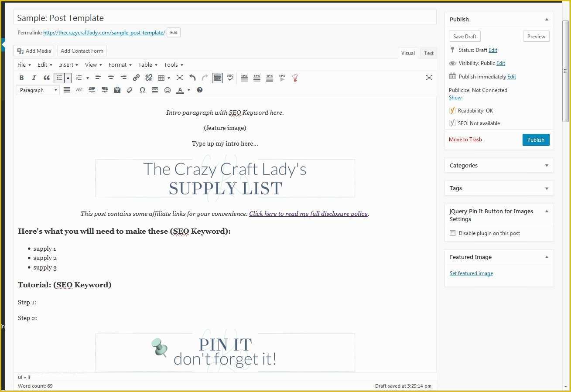Click Set featured image link
The height and width of the screenshot is (392, 571).
tap(471, 273)
